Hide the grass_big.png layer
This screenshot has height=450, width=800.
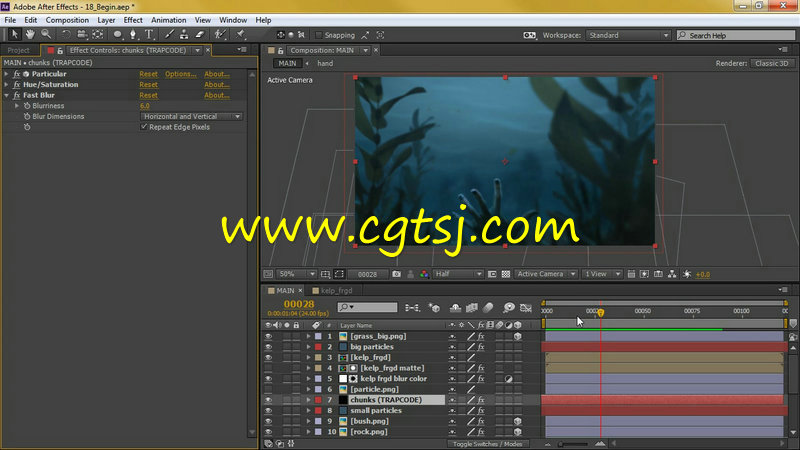268,336
